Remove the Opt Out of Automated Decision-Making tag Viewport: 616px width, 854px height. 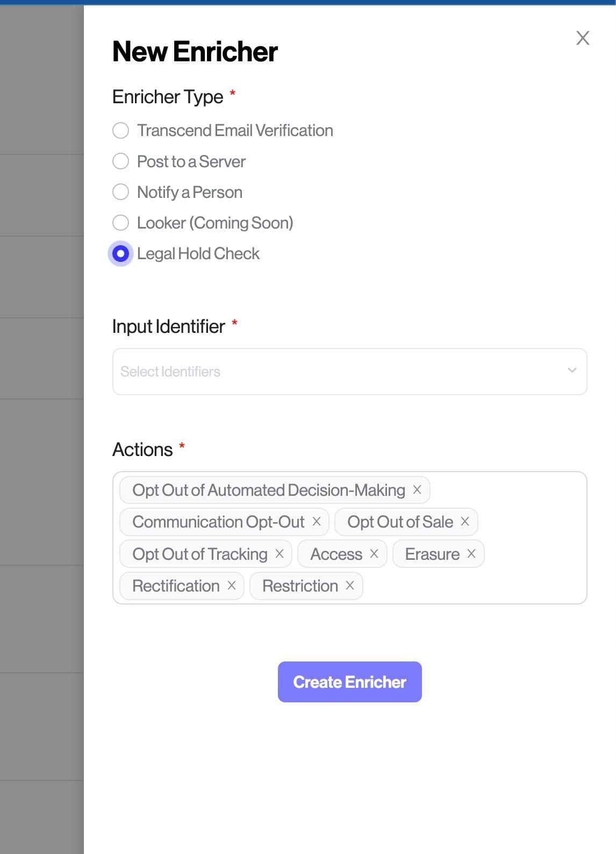[x=417, y=490]
